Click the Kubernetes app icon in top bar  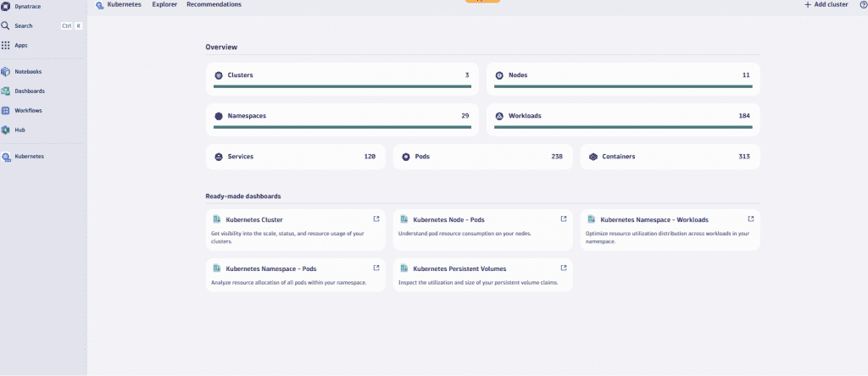pyautogui.click(x=100, y=4)
